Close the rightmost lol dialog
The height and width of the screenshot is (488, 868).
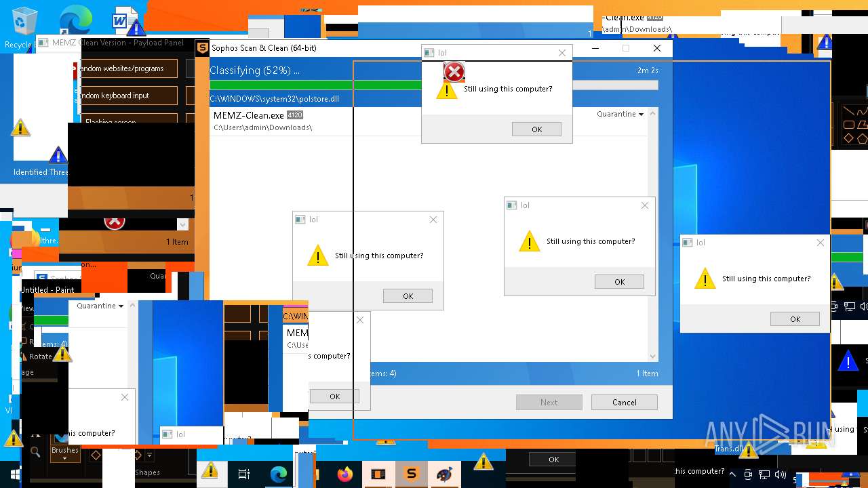pyautogui.click(x=821, y=243)
